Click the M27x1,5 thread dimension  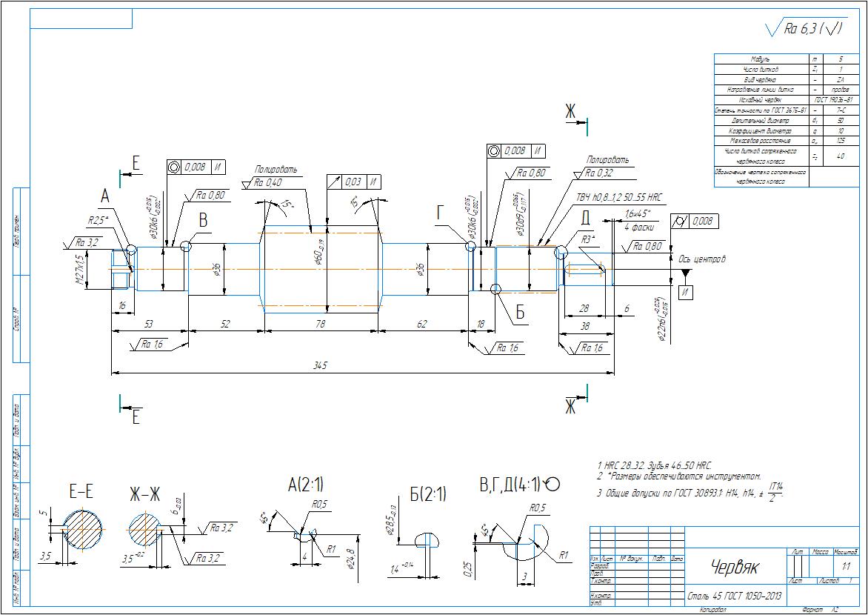coord(79,269)
